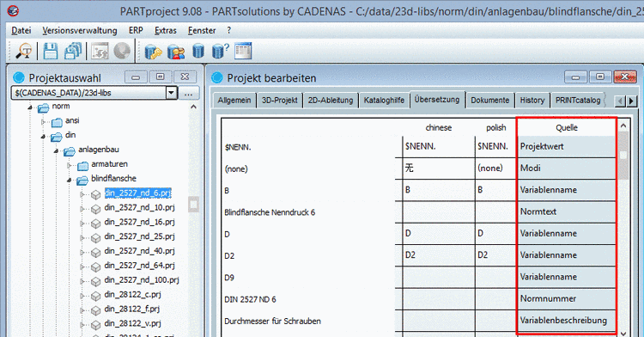Image resolution: width=644 pixels, height=337 pixels.
Task: Click the blindflansche folder icon
Action: 82,180
